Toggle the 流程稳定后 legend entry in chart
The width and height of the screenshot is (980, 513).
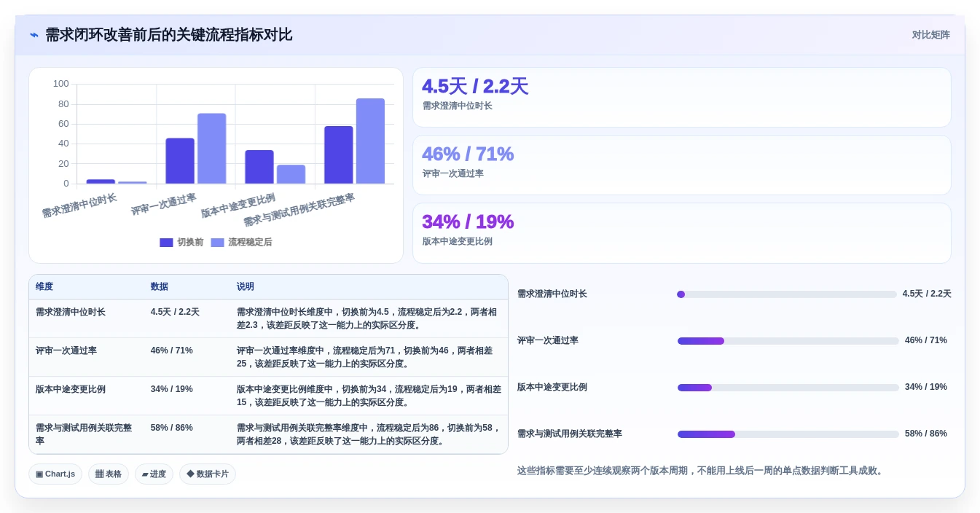[x=241, y=242]
